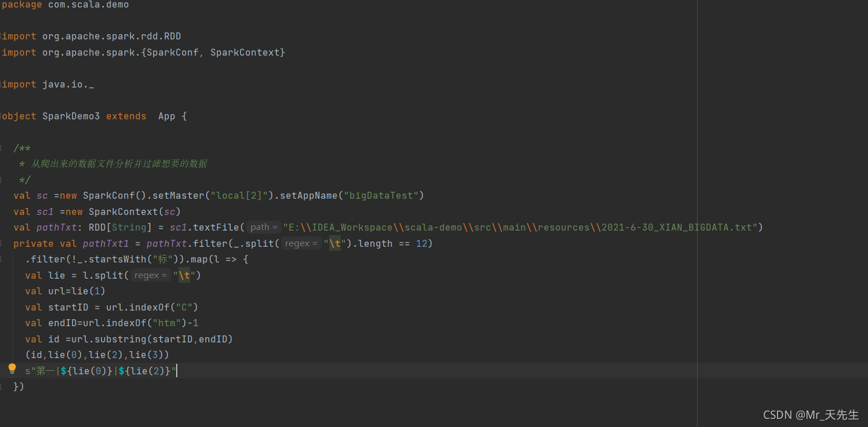Click 'endID' in its val declaration
Image resolution: width=868 pixels, height=427 pixels.
tap(63, 323)
